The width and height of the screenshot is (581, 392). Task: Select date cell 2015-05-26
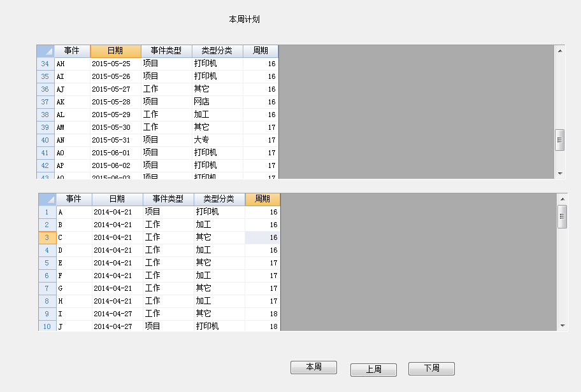tap(115, 76)
